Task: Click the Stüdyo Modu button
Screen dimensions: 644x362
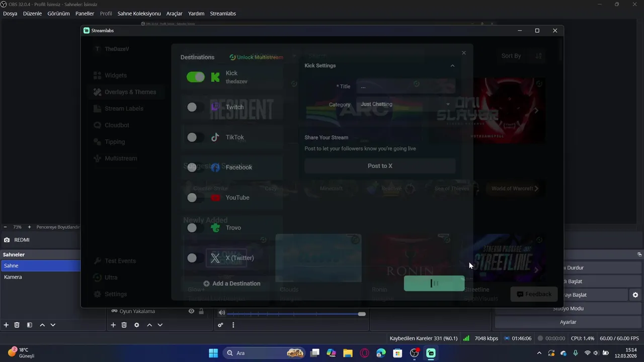Action: coord(568,308)
